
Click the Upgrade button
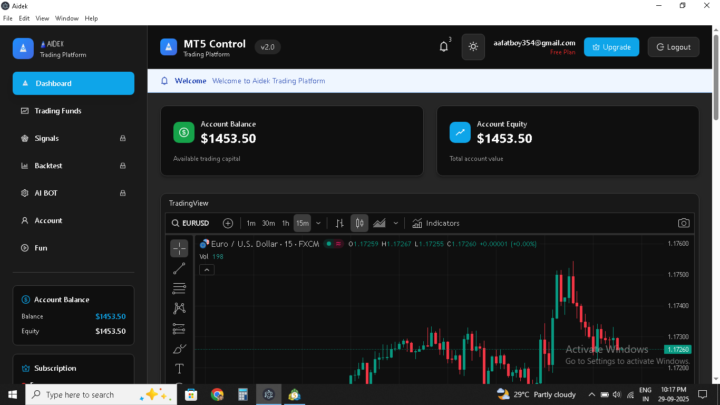tap(611, 47)
